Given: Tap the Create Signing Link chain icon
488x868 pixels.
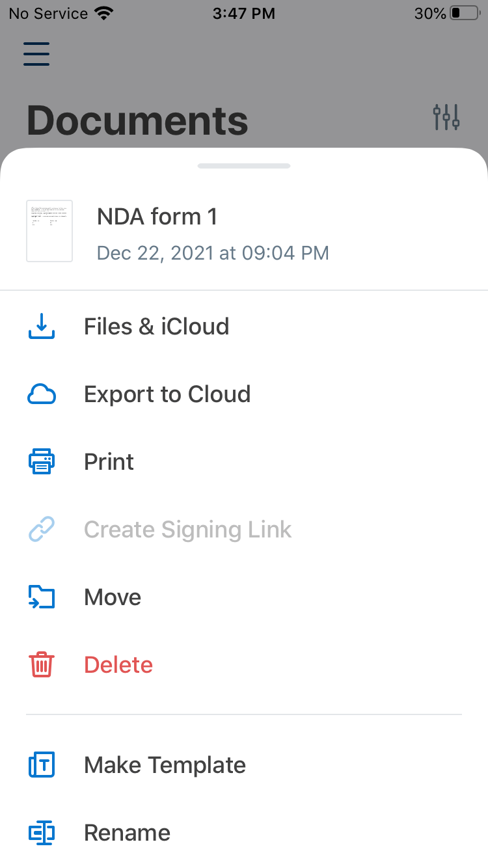Looking at the screenshot, I should [42, 530].
